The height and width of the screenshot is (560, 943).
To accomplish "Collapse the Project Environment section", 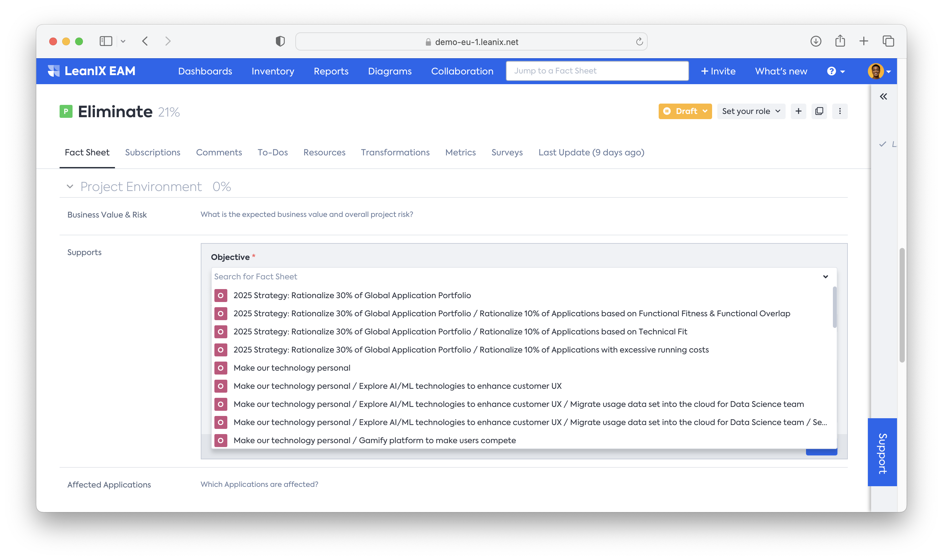I will (x=70, y=186).
